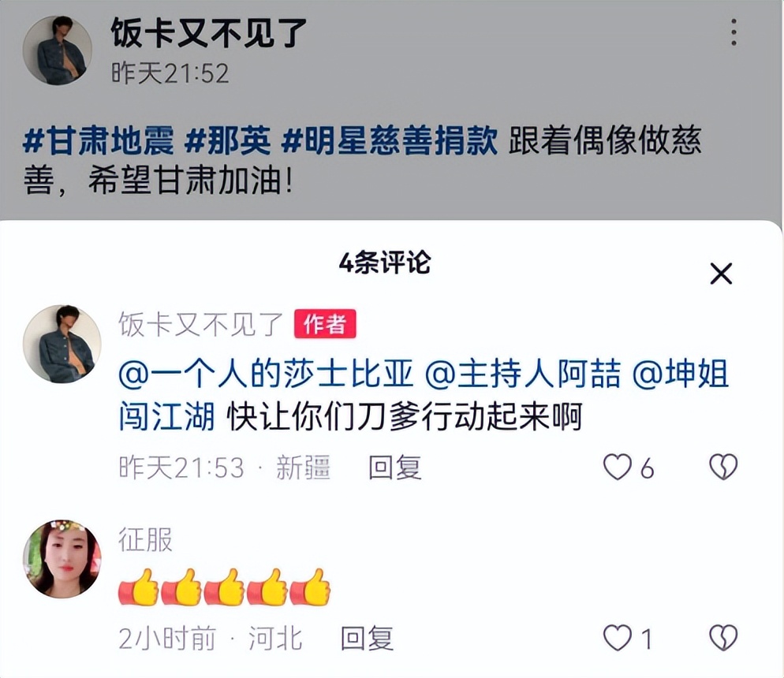
Task: Open the #那英 hashtag
Action: [x=227, y=140]
